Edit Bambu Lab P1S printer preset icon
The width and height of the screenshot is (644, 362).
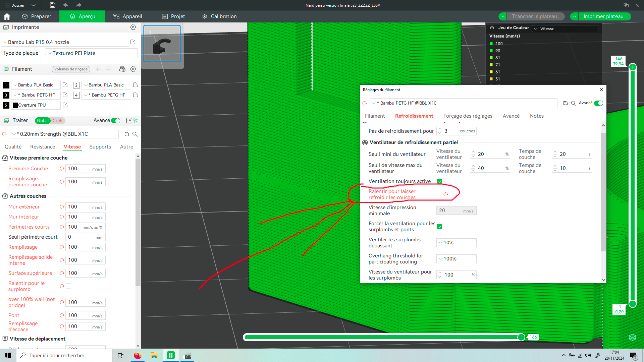(133, 42)
